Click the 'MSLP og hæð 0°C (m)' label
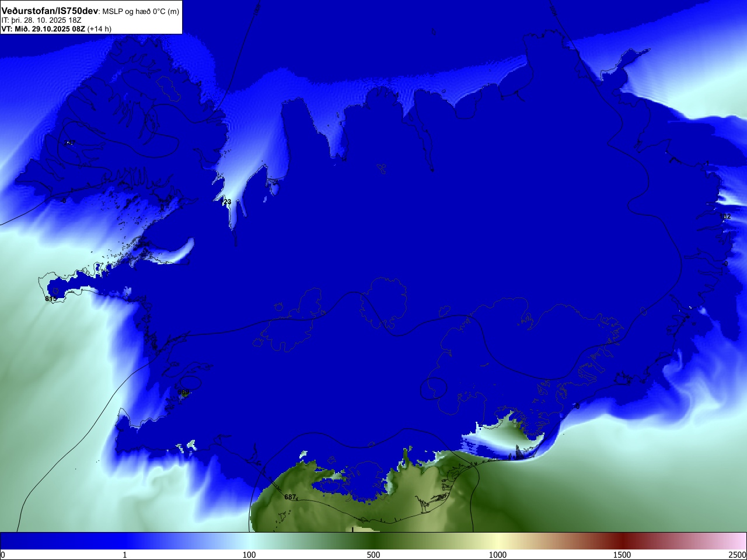 (x=141, y=12)
